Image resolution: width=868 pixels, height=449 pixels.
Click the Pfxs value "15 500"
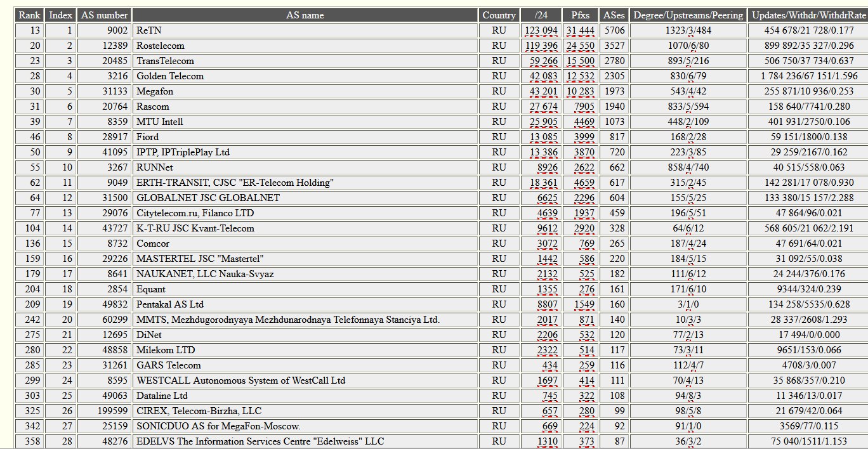point(581,61)
